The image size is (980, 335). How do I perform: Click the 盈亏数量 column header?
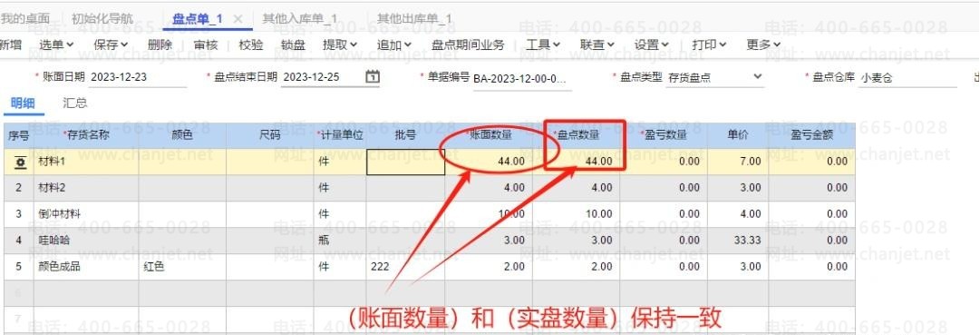[x=665, y=135]
